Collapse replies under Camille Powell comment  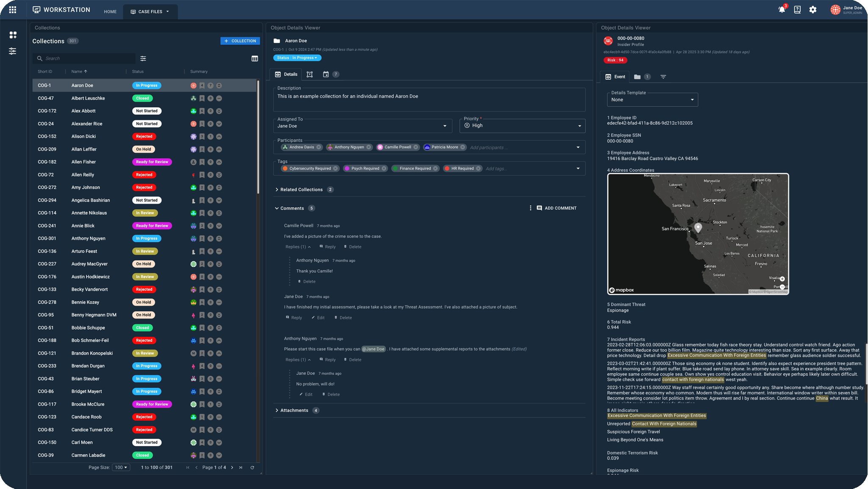(x=298, y=247)
